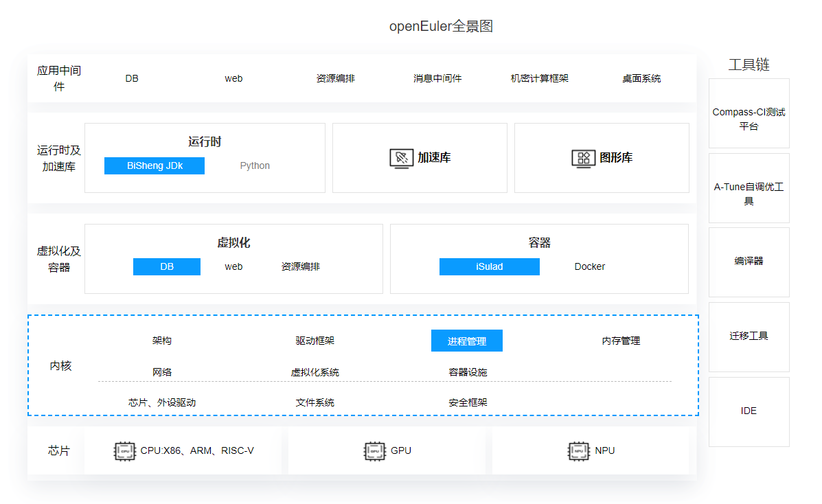Click the 编译器 toolchain card

click(749, 262)
